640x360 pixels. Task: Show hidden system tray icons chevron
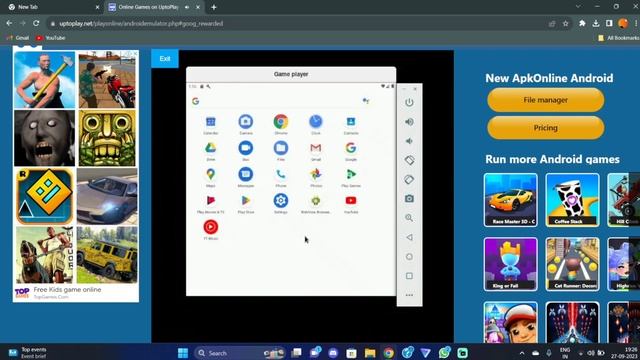point(522,353)
